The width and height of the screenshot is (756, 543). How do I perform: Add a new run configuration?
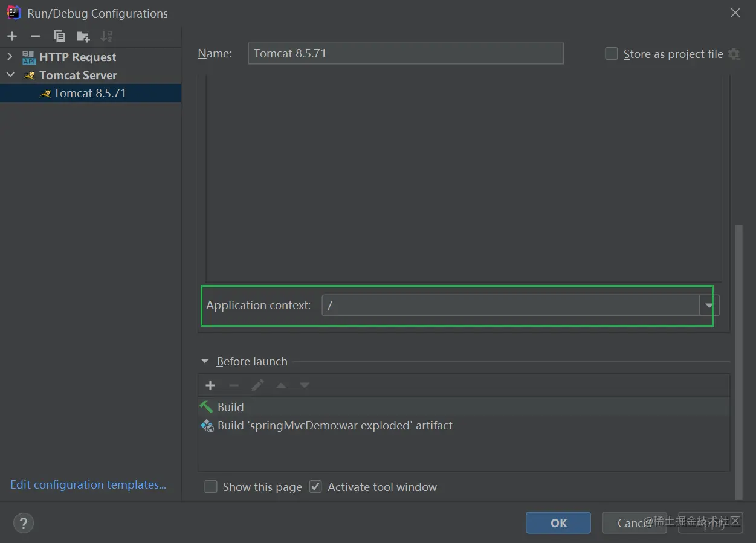click(12, 36)
